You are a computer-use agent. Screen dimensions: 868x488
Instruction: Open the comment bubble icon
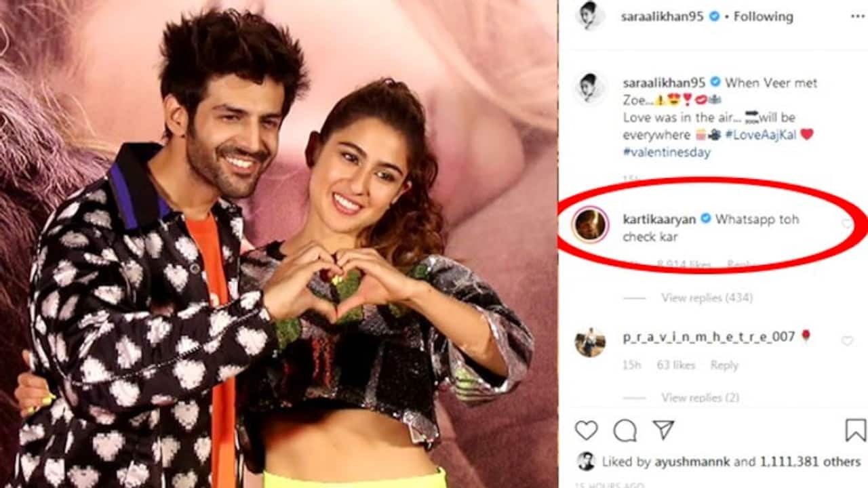[x=625, y=430]
